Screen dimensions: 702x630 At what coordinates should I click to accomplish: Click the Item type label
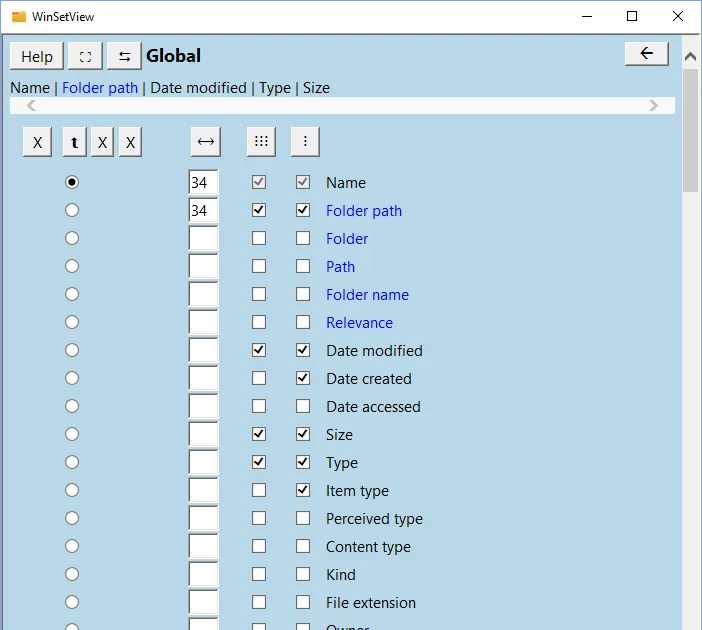(x=357, y=491)
